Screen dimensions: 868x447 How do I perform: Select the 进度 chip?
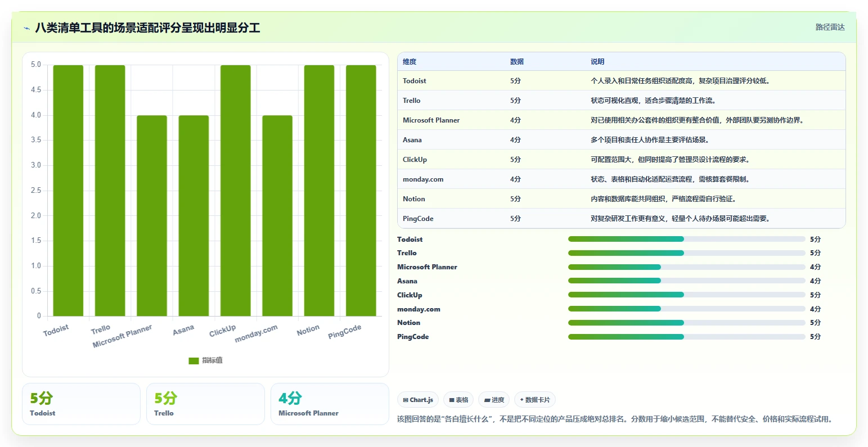[x=494, y=400]
